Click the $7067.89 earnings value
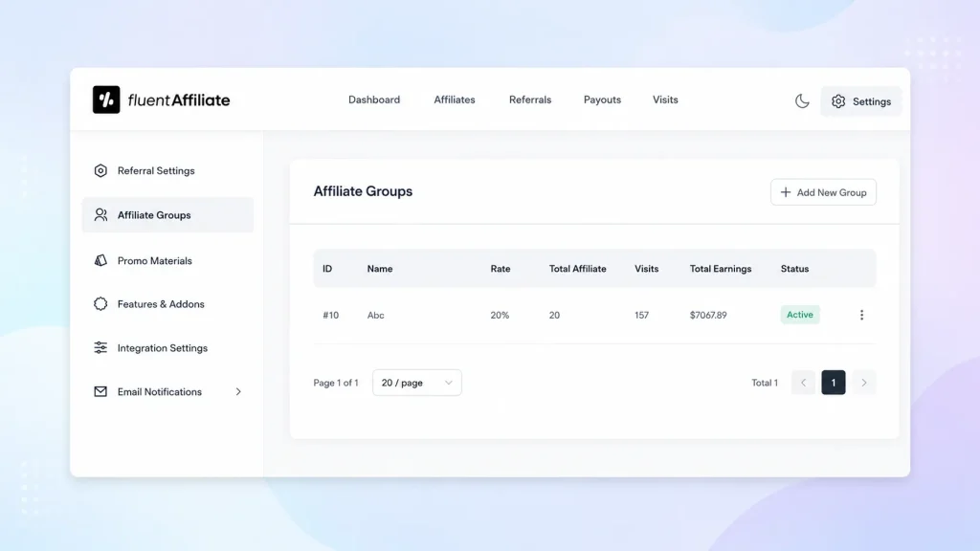The width and height of the screenshot is (980, 551). coord(708,315)
